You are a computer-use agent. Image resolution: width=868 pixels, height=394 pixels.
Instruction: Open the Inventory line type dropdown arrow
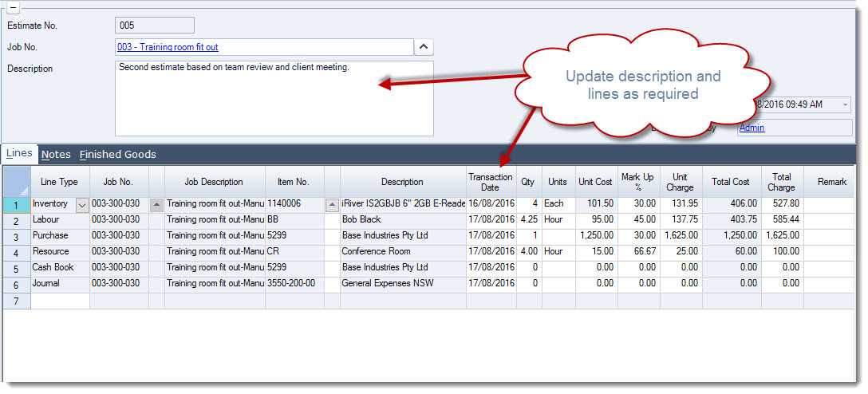[x=82, y=205]
